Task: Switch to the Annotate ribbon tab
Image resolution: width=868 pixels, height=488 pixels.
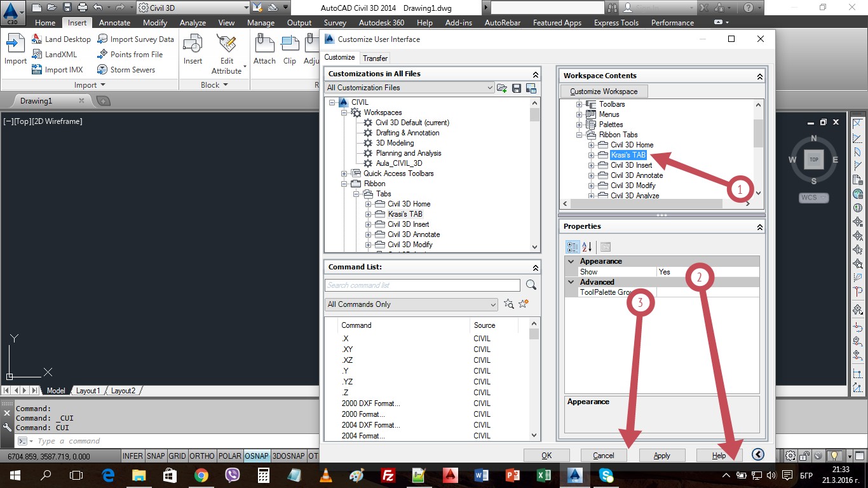Action: pos(114,23)
